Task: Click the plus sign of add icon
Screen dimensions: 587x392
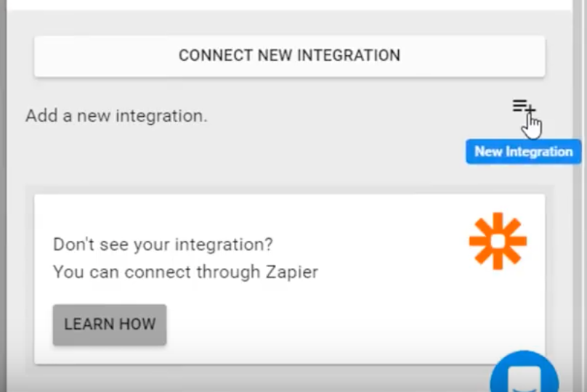Action: [x=530, y=109]
